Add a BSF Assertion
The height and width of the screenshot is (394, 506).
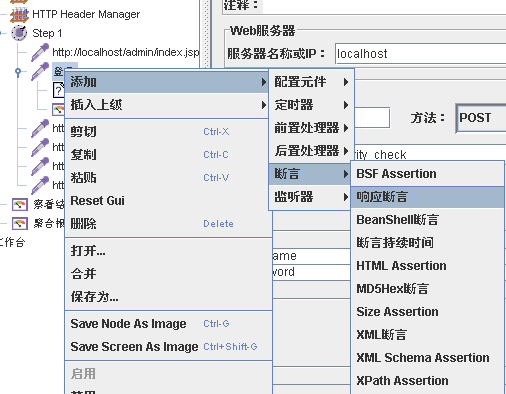pos(427,174)
